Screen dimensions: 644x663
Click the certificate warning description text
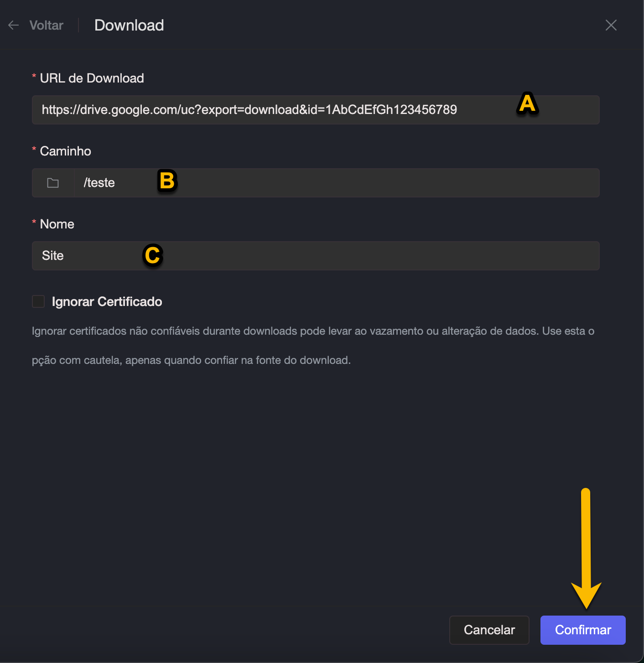tap(313, 345)
